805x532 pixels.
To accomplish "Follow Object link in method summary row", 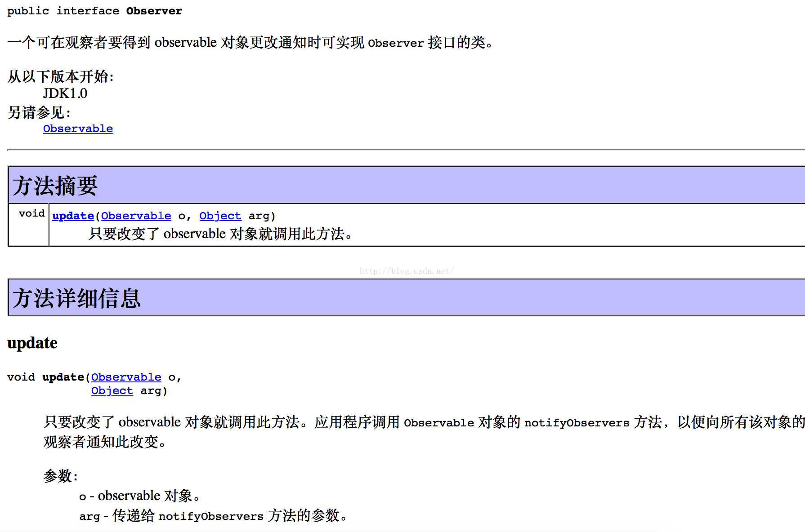I will (220, 216).
